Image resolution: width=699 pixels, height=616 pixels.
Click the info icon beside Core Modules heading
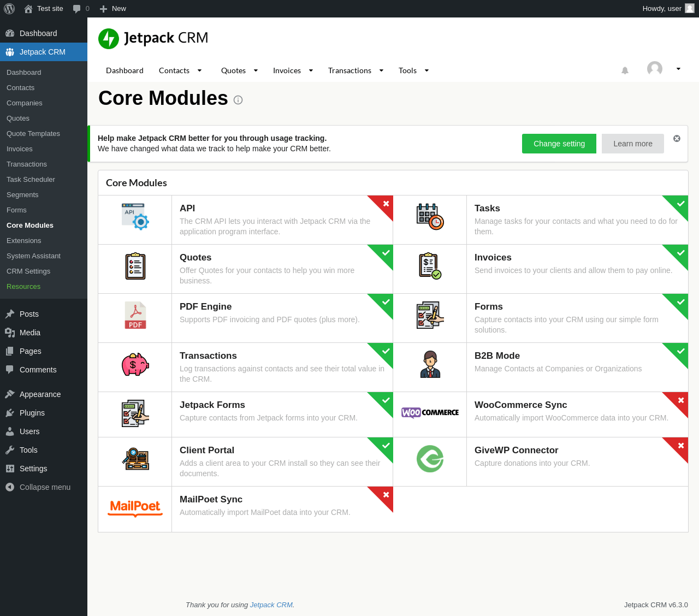pos(238,100)
